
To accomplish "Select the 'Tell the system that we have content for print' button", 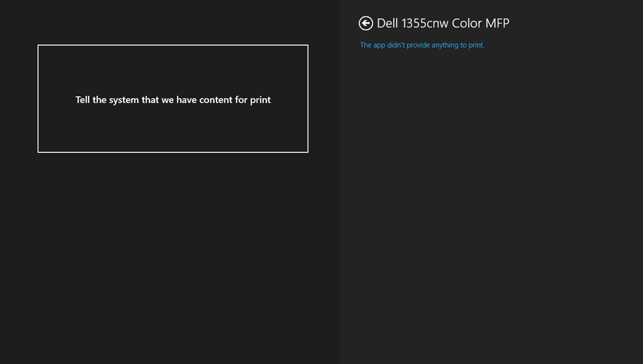I will (x=173, y=99).
